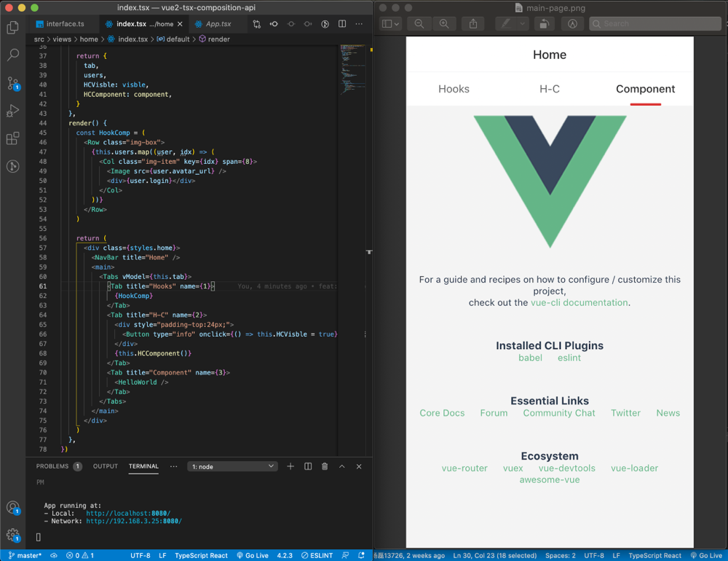
Task: Click the split editor right icon
Action: pos(342,24)
